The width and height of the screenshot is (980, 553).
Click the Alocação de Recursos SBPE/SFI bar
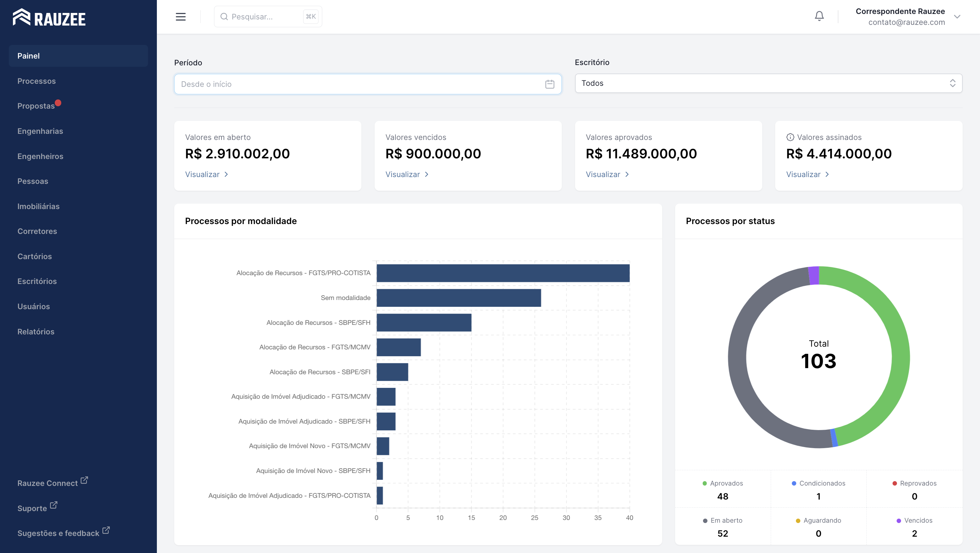coord(392,372)
